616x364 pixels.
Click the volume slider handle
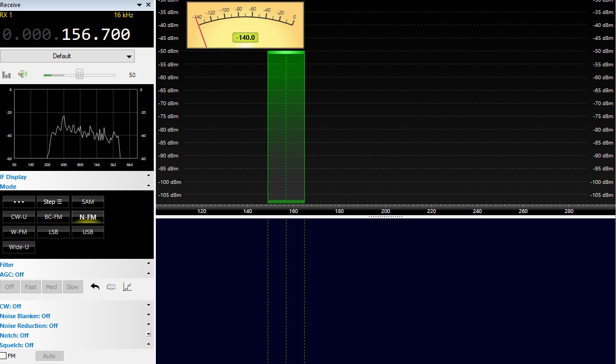click(x=79, y=74)
